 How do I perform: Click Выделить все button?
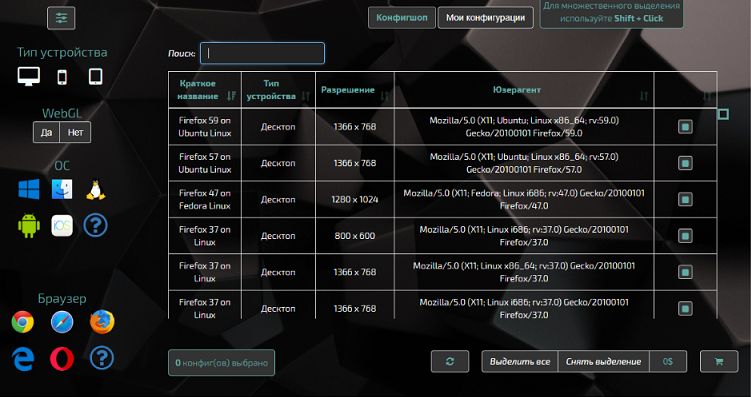[x=520, y=362]
